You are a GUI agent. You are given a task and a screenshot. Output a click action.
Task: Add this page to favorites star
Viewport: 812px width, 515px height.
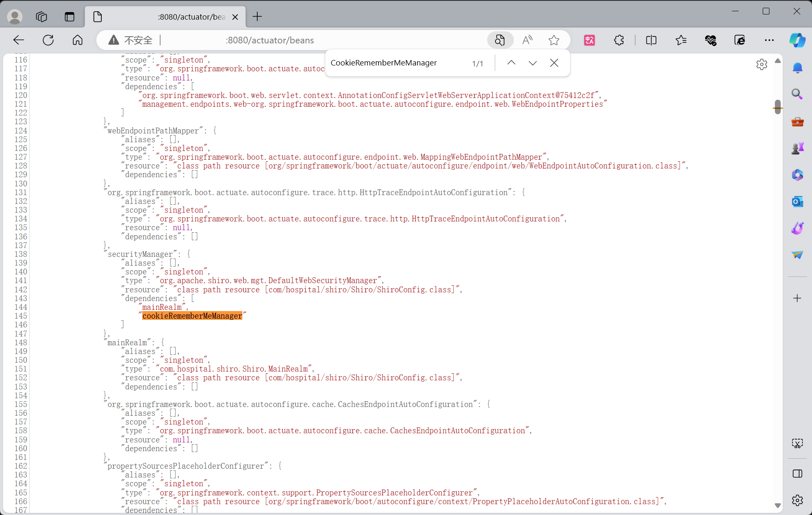(x=554, y=40)
